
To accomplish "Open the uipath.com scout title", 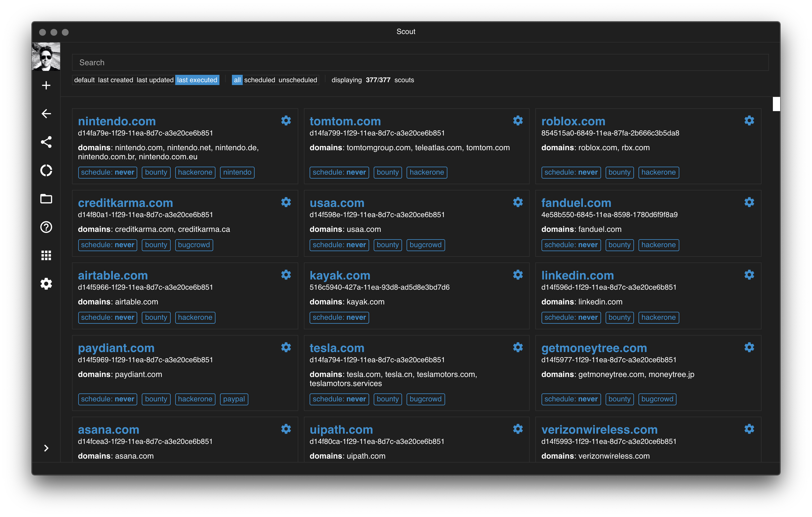I will tap(341, 429).
